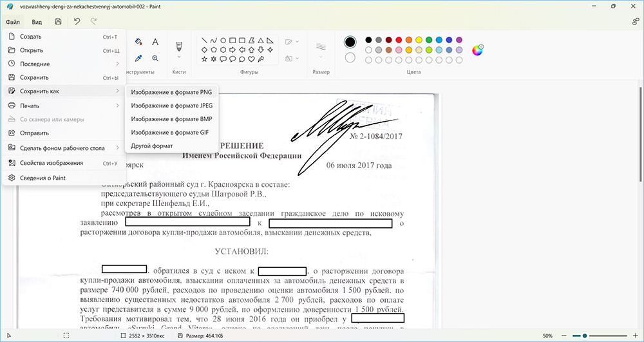Save as Изображение в формате JPEG

click(x=172, y=106)
